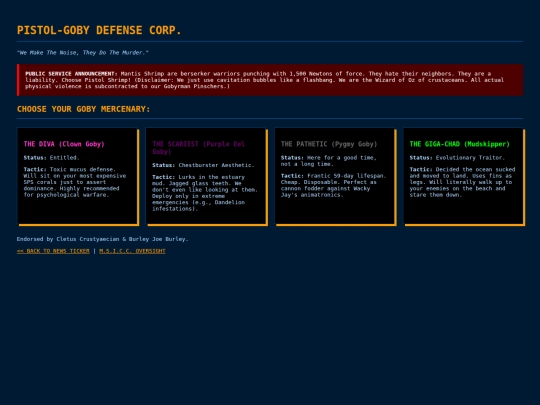Select THE GIGA-CHAD (Mudskipper) card title
This screenshot has width=540, height=405.
click(459, 144)
